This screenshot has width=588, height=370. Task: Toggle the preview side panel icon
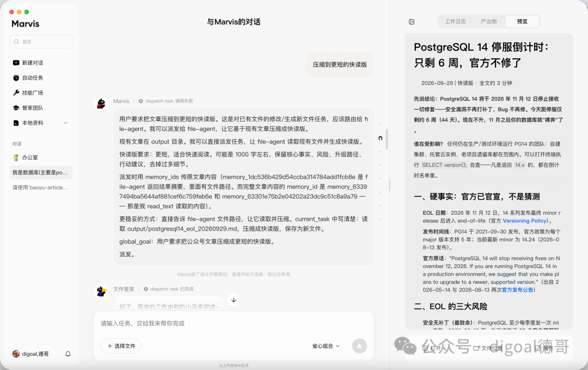click(x=412, y=22)
